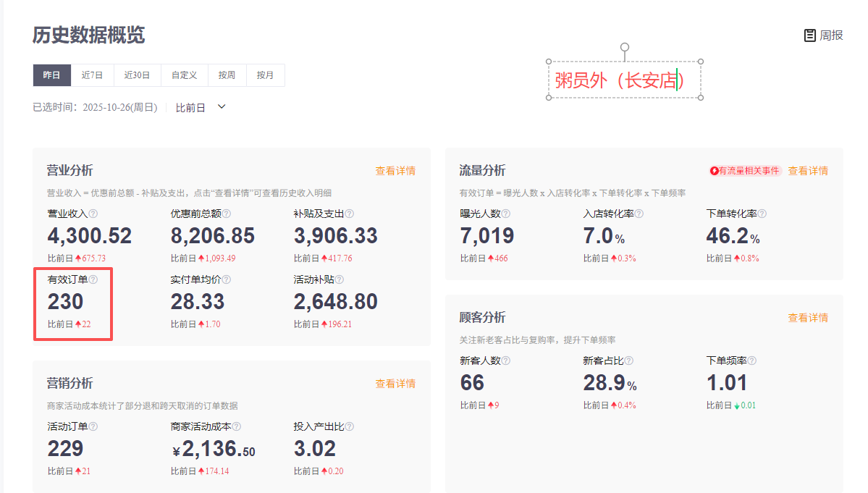The image size is (868, 493).
Task: Click info icon next to 曝光人数
Action: (506, 214)
